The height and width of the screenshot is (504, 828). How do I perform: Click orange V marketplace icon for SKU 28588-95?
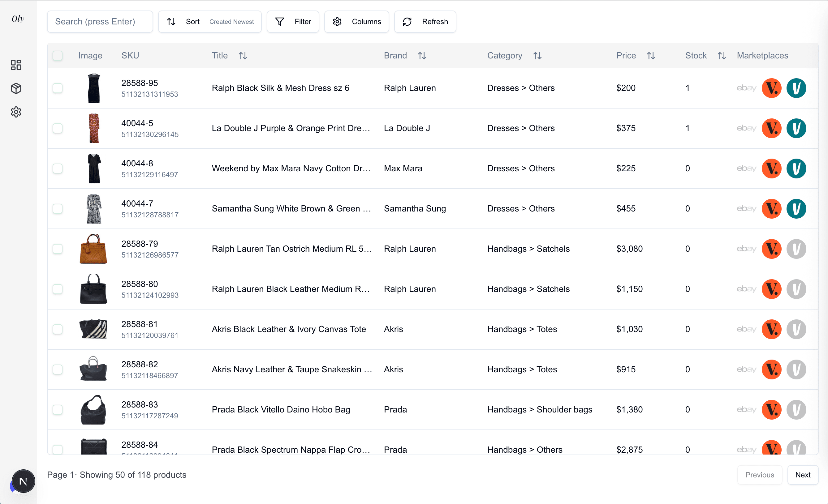click(x=772, y=88)
